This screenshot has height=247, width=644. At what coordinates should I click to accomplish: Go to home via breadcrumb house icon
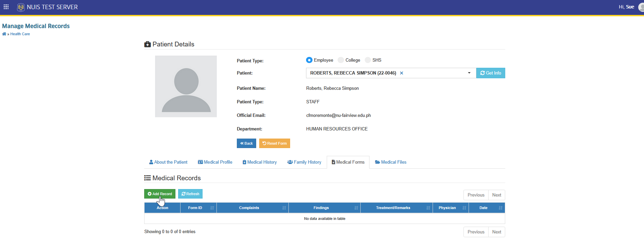[4, 34]
